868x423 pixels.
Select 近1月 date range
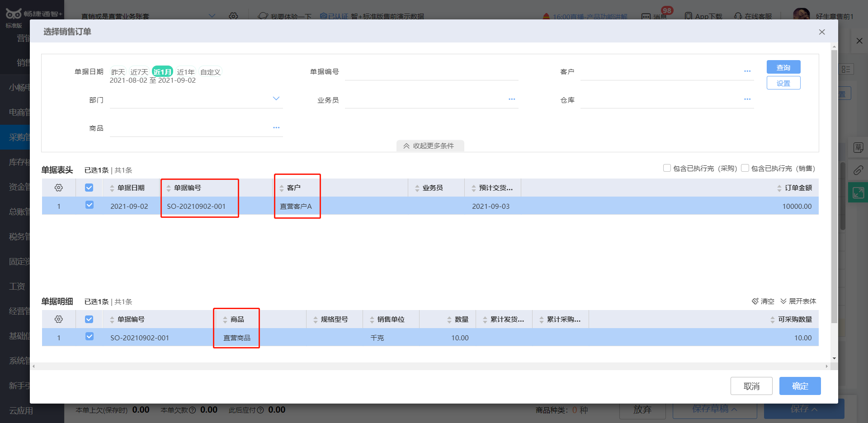click(x=162, y=72)
